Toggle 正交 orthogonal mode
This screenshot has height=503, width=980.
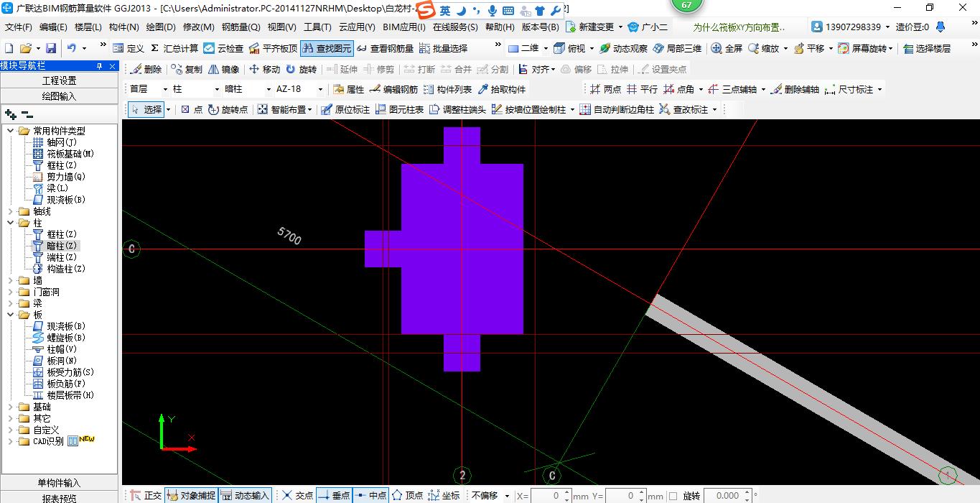pos(146,495)
